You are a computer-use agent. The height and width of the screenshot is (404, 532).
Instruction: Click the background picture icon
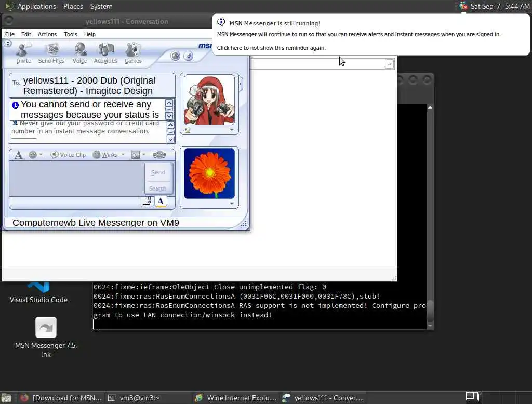[136, 155]
